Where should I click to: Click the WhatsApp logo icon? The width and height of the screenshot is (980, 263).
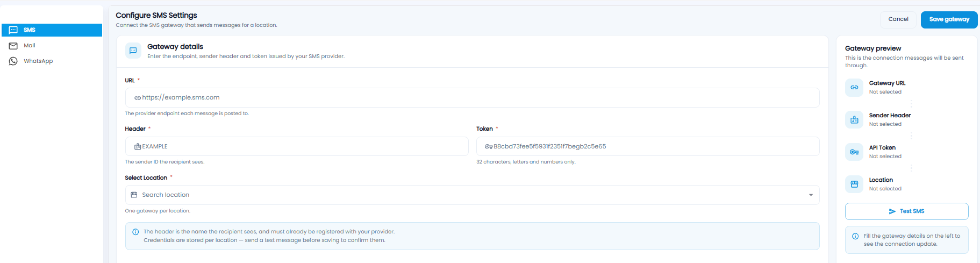pos(13,61)
